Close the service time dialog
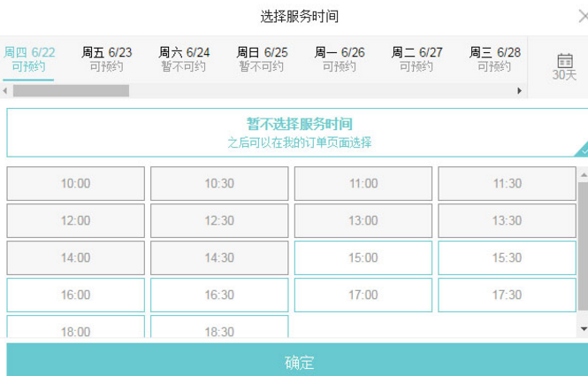The width and height of the screenshot is (588, 376). coord(582,16)
